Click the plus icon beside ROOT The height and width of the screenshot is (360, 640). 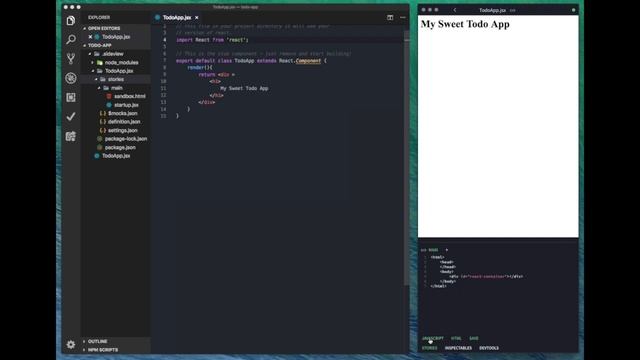click(447, 250)
